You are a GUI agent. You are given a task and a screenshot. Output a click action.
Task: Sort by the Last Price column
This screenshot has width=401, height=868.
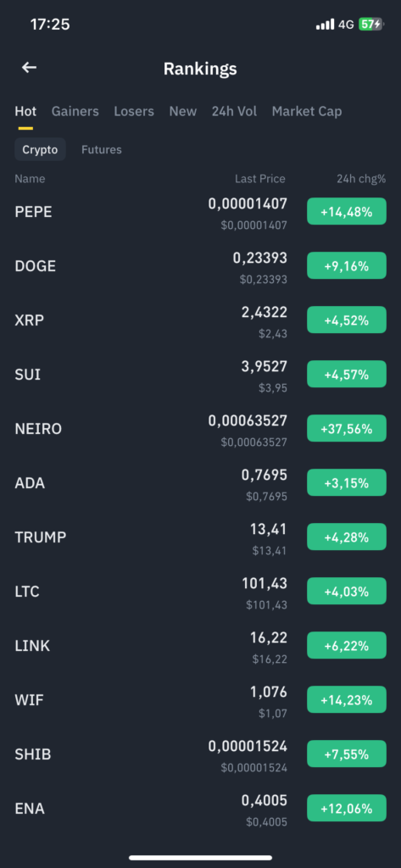[x=260, y=179]
